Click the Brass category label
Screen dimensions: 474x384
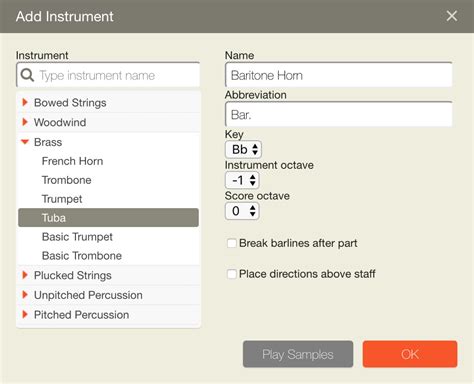(x=48, y=142)
